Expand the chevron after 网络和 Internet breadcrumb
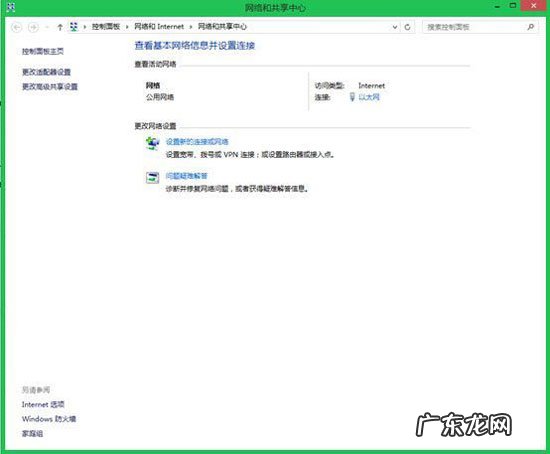The image size is (550, 454). pos(191,27)
